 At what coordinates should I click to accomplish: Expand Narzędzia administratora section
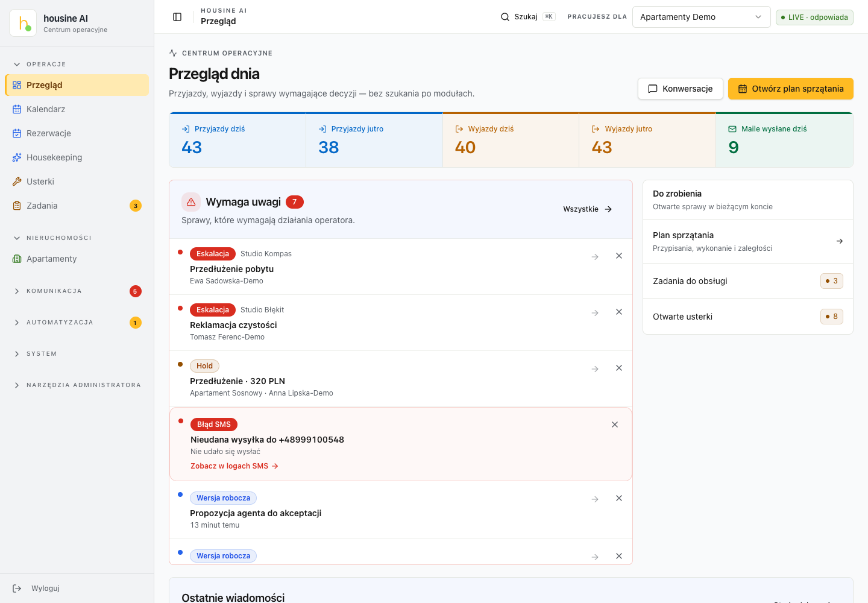77,385
